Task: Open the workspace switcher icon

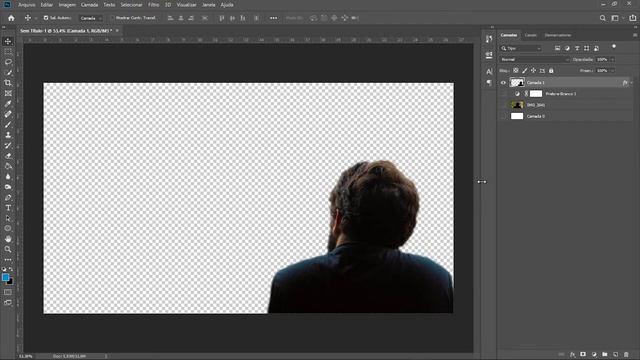Action: (615, 18)
